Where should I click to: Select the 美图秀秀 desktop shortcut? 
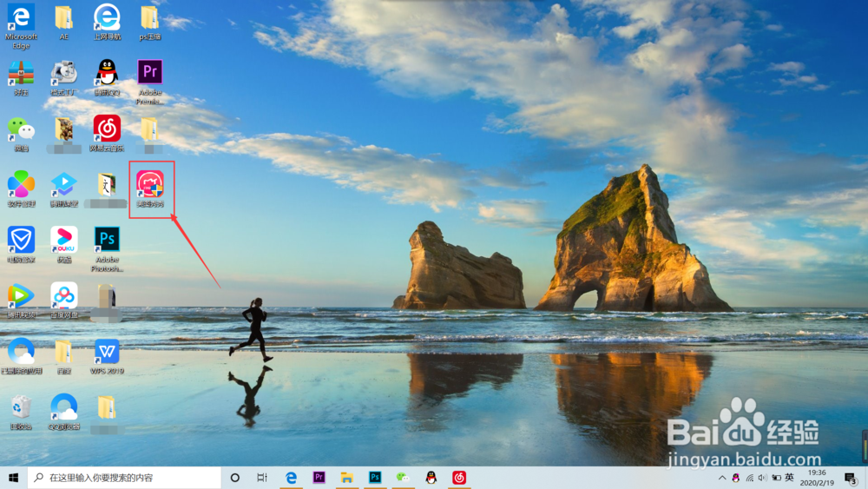pos(150,189)
